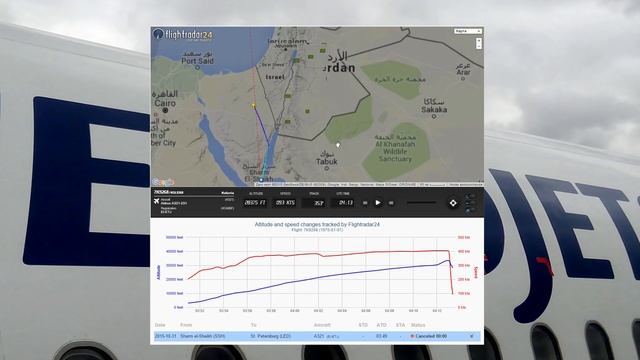The image size is (640, 360).
Task: Open Sharm el-Sheikh (SSH) origin link
Action: point(203,336)
